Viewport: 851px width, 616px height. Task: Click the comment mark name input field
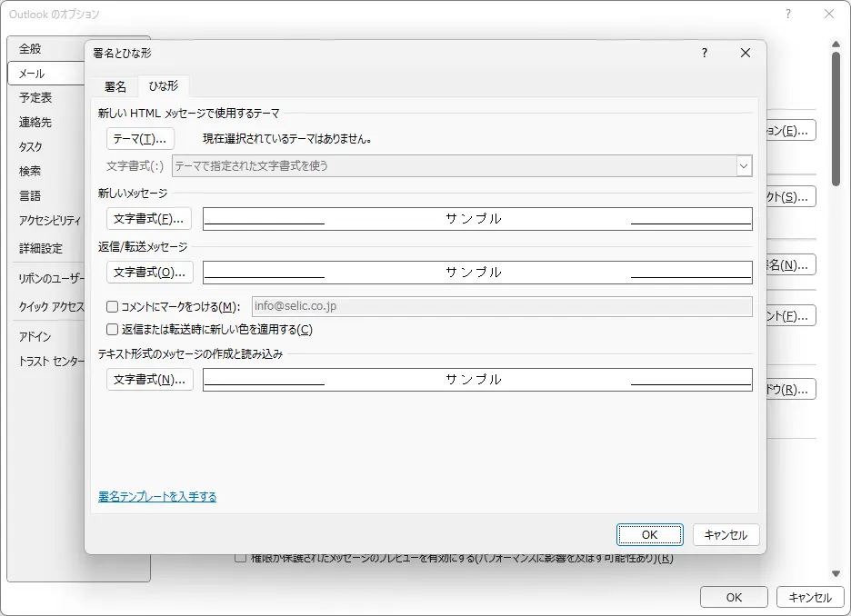(x=500, y=307)
